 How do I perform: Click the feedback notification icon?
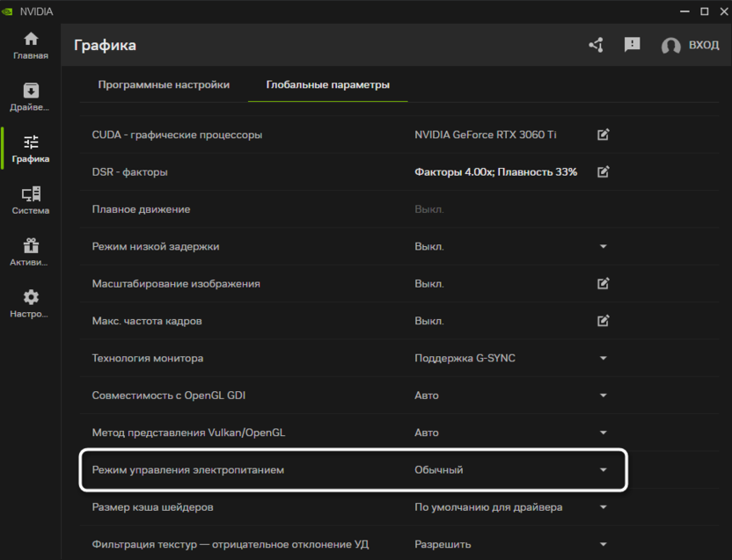coord(632,45)
